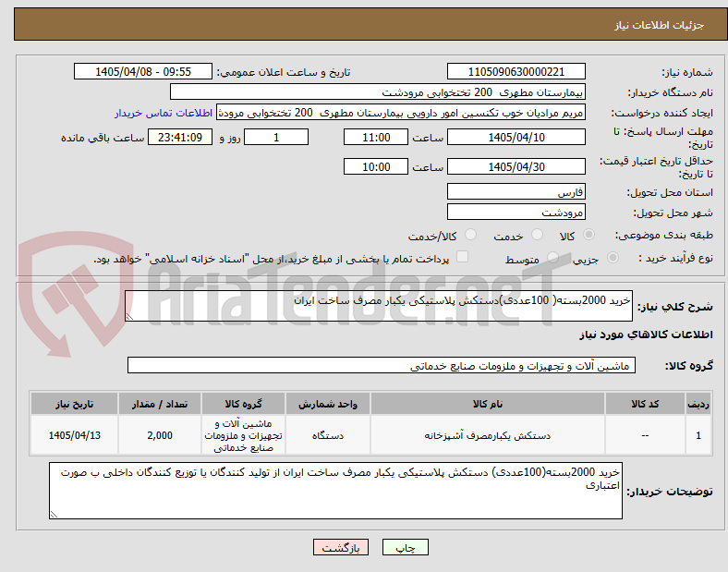Click the تاریخ نیاز column header
728x572 pixels.
[x=74, y=404]
